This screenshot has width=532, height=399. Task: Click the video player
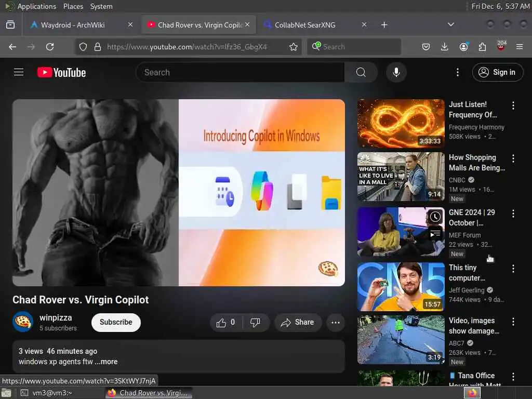[x=179, y=192]
